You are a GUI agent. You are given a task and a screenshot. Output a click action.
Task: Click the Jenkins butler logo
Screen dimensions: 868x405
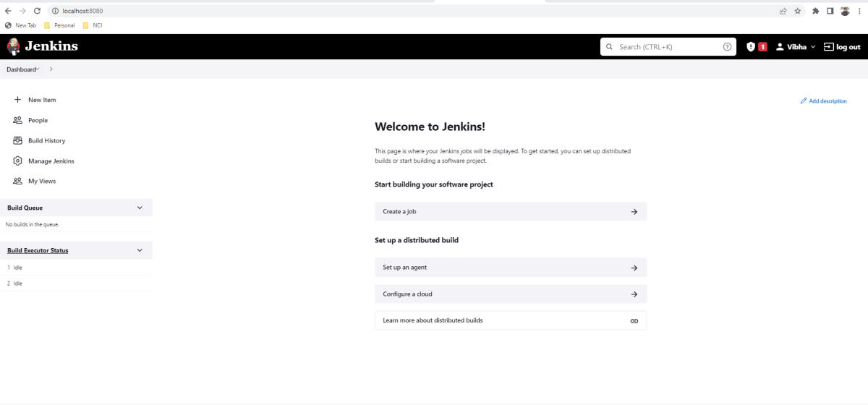click(14, 47)
